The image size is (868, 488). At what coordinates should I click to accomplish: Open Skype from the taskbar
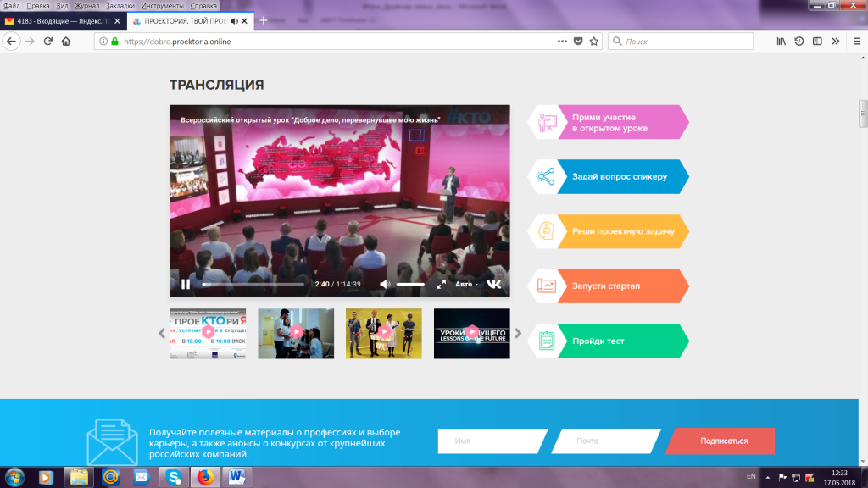(174, 477)
